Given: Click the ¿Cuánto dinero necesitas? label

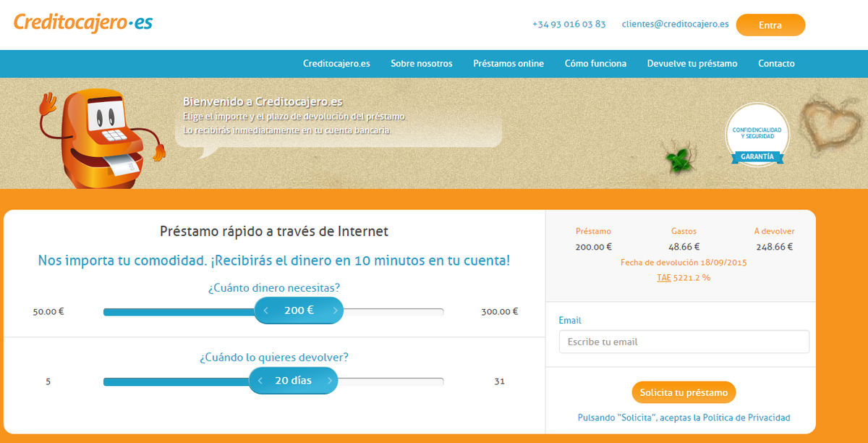Looking at the screenshot, I should pos(274,287).
